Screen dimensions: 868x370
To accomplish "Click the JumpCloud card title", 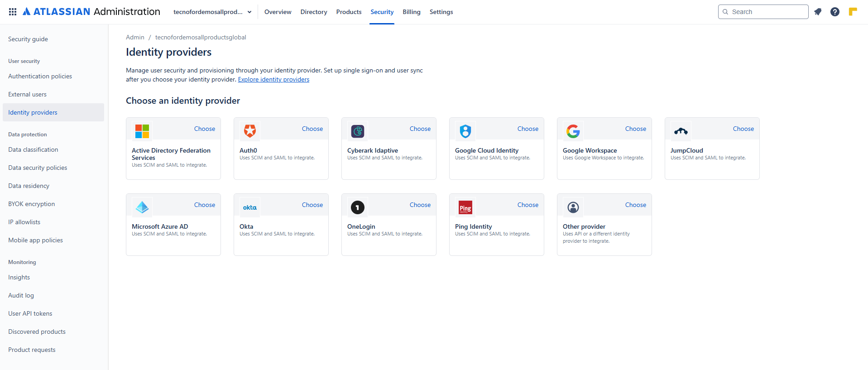I will point(686,150).
